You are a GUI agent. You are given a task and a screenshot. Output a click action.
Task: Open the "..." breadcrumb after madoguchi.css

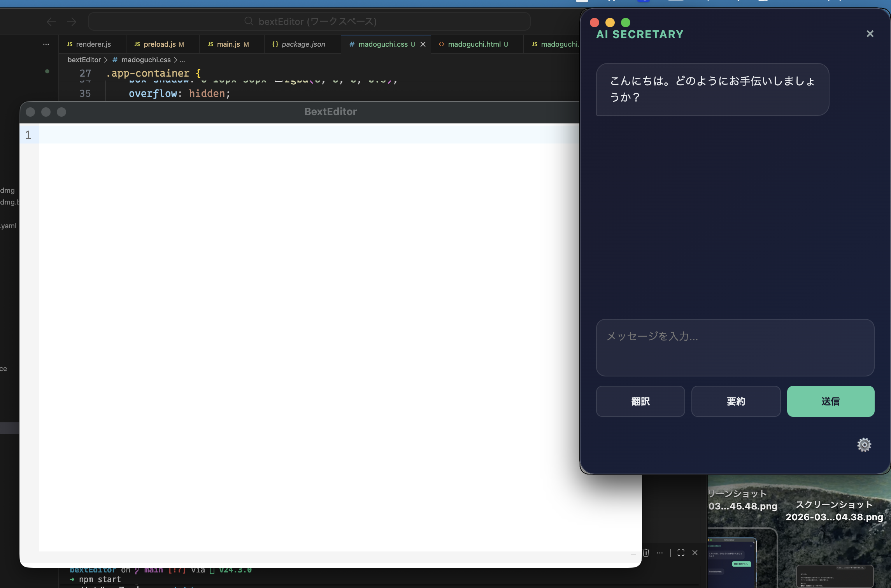point(182,60)
